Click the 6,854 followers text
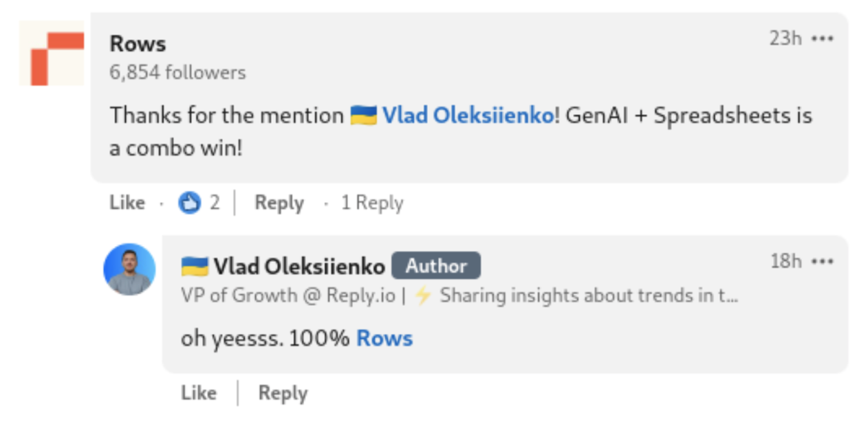This screenshot has height=422, width=868. 177,72
